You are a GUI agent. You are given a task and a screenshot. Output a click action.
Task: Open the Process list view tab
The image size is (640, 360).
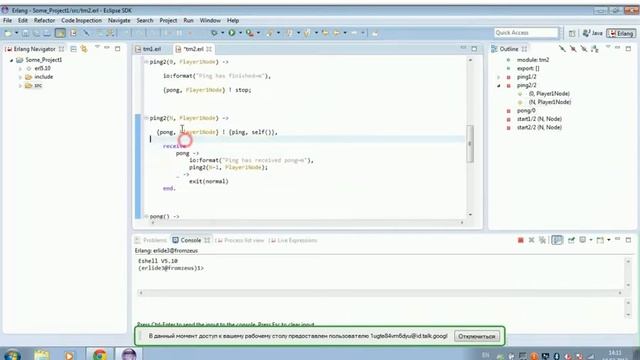point(240,240)
